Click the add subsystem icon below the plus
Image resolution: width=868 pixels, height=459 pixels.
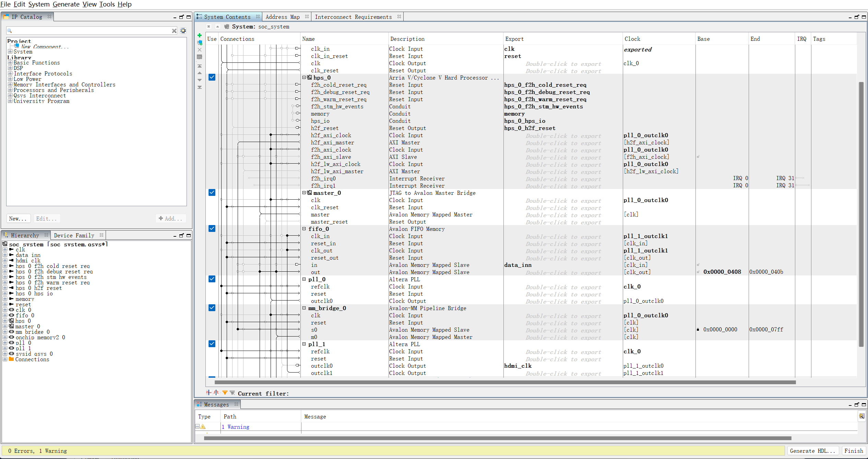tap(200, 43)
